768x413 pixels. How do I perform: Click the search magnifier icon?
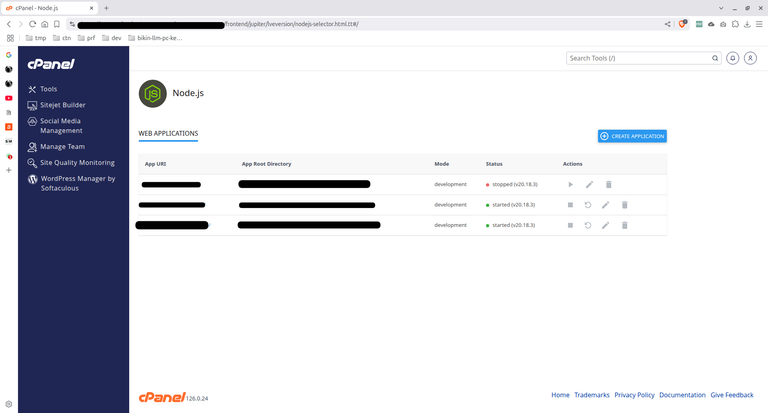[x=715, y=58]
